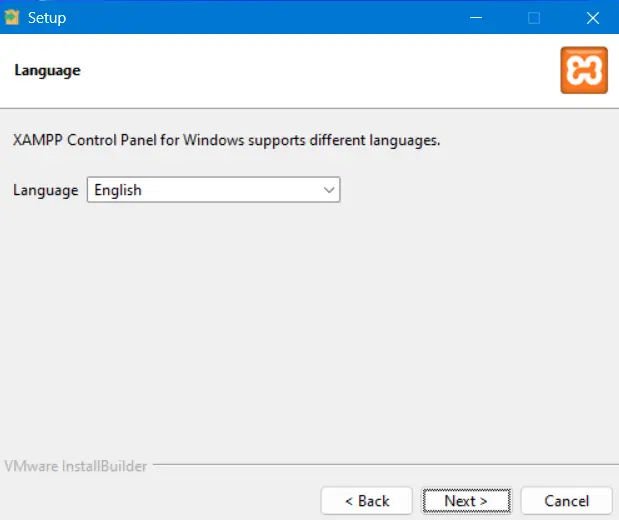Viewport: 619px width, 520px height.
Task: Close the Setup window
Action: [x=593, y=18]
